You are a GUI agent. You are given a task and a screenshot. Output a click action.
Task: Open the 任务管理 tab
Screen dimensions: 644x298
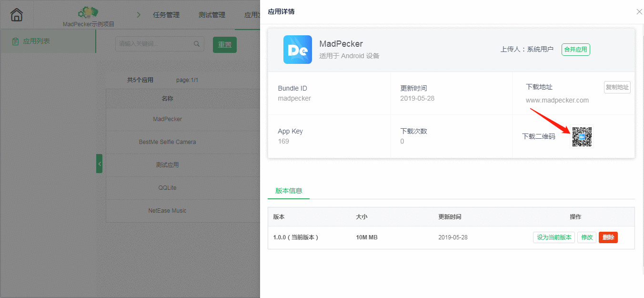166,15
